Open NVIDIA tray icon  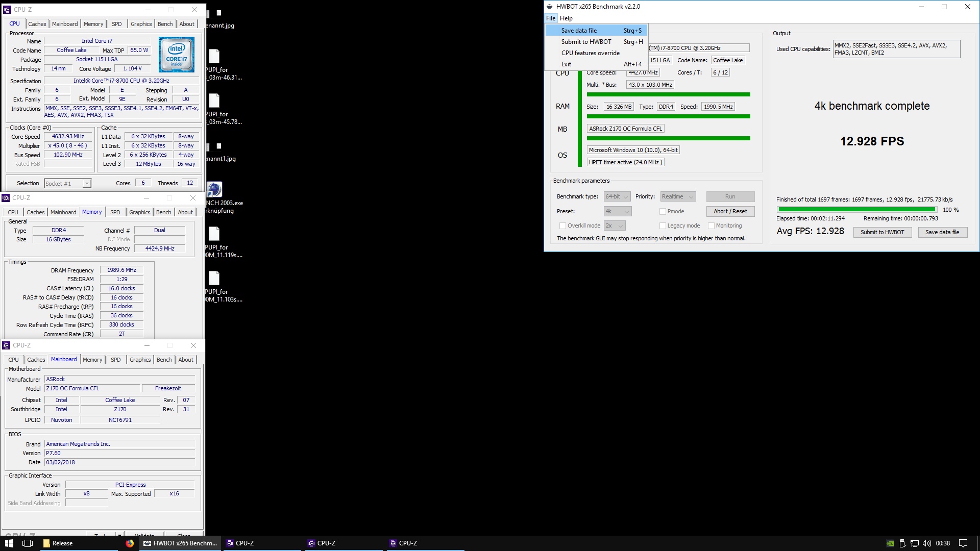890,543
